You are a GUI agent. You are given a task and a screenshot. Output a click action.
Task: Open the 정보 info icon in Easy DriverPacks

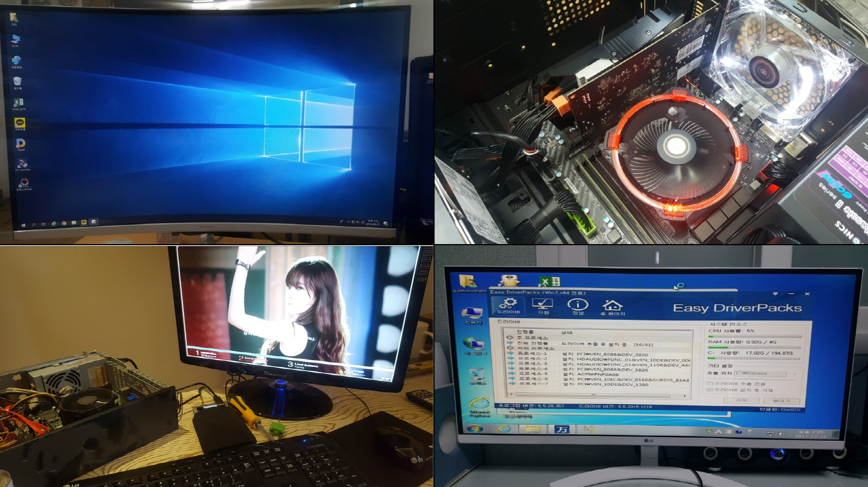(577, 307)
